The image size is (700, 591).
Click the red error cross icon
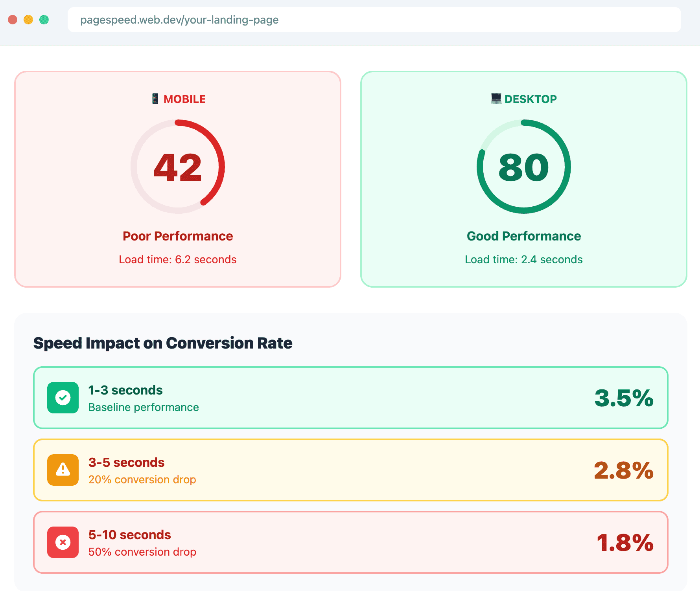pyautogui.click(x=63, y=543)
